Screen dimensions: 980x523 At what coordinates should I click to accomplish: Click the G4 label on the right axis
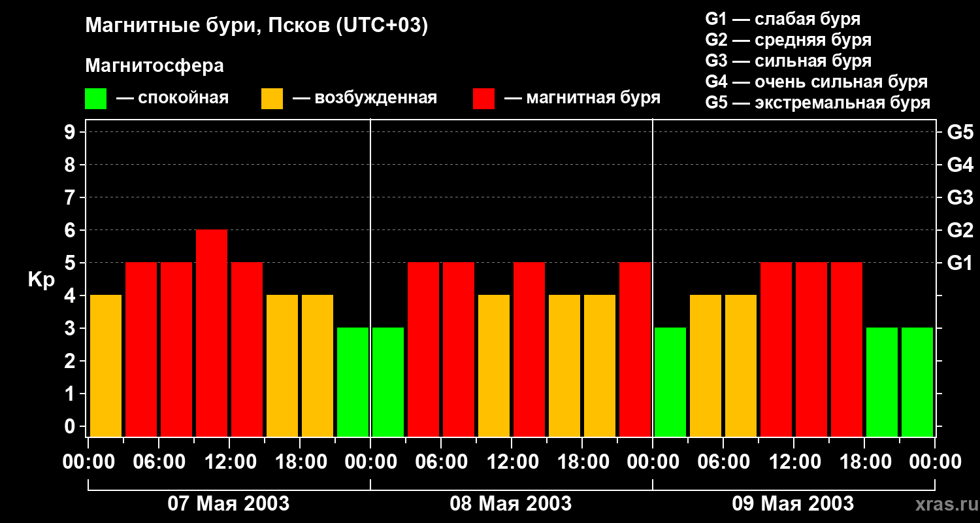pos(960,165)
